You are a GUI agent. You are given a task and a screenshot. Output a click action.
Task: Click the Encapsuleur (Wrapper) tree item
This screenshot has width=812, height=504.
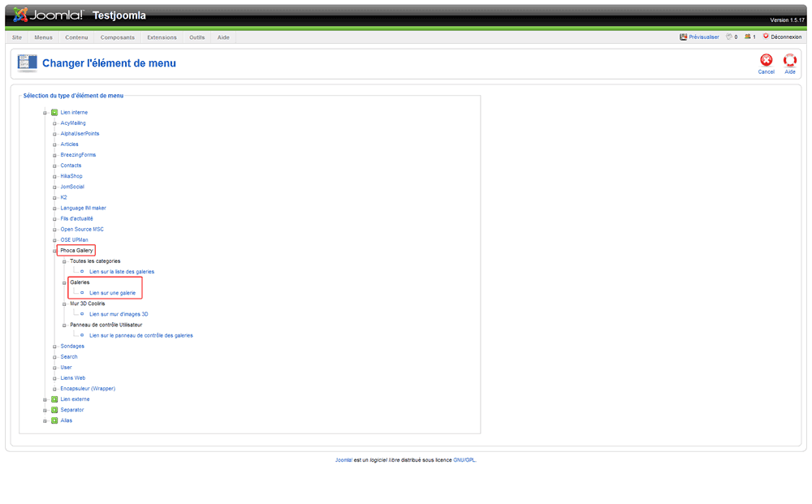click(x=88, y=389)
